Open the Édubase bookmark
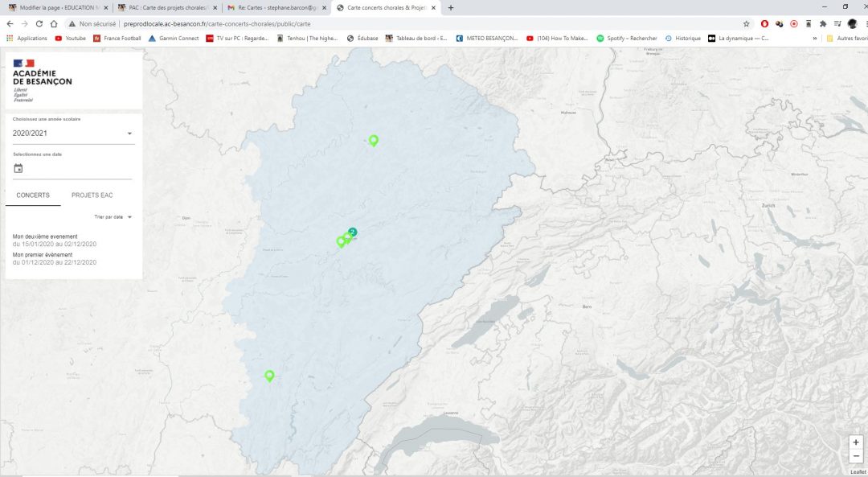The width and height of the screenshot is (868, 477). (x=362, y=39)
